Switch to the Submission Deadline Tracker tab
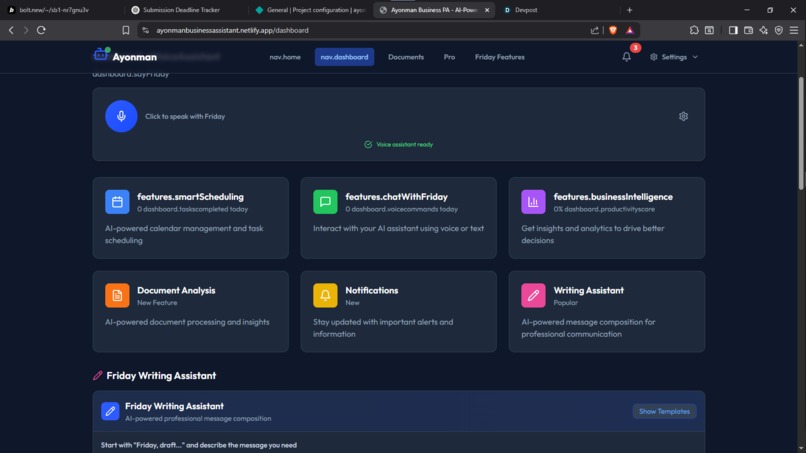806x453 pixels. pos(180,10)
